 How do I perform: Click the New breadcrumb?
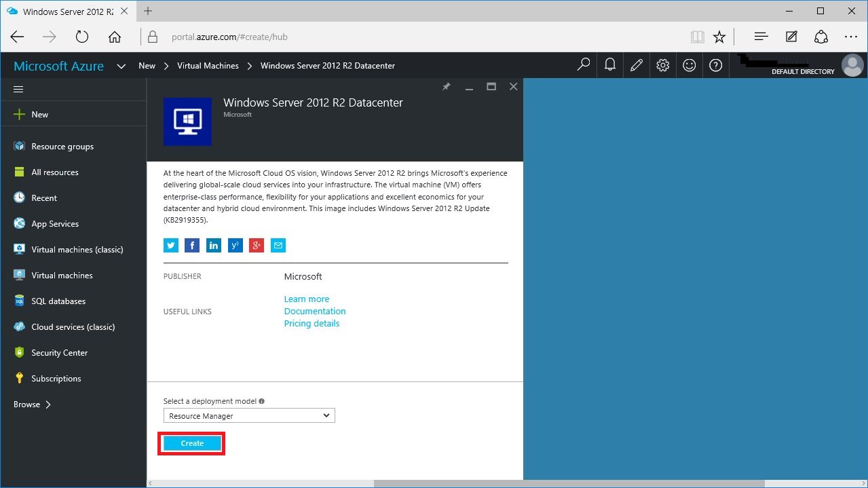[147, 66]
